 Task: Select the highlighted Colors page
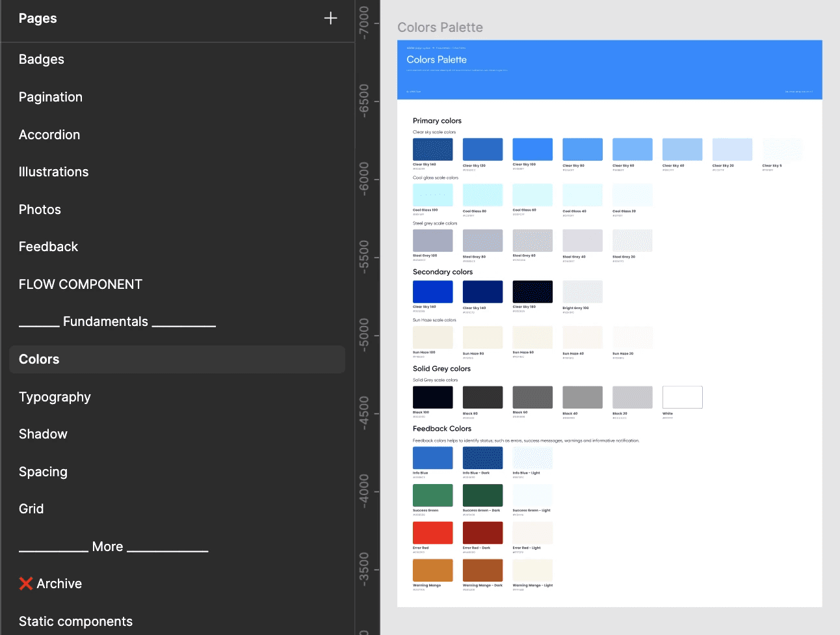click(177, 359)
